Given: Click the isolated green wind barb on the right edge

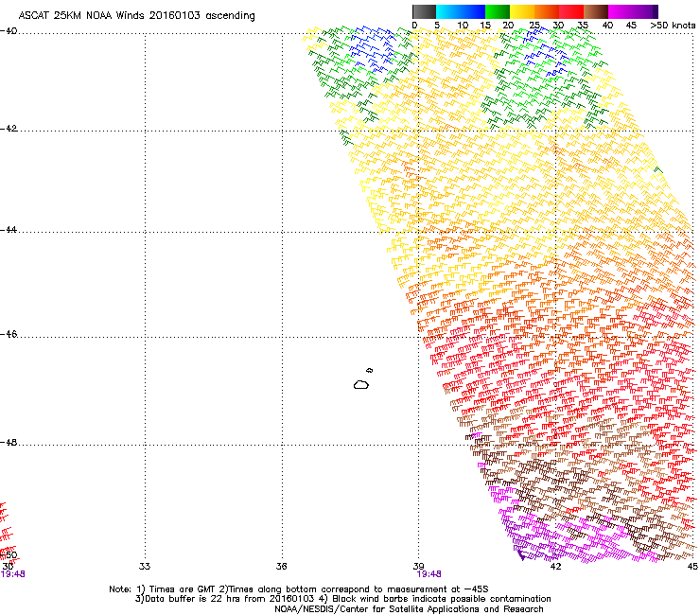Looking at the screenshot, I should tap(658, 170).
